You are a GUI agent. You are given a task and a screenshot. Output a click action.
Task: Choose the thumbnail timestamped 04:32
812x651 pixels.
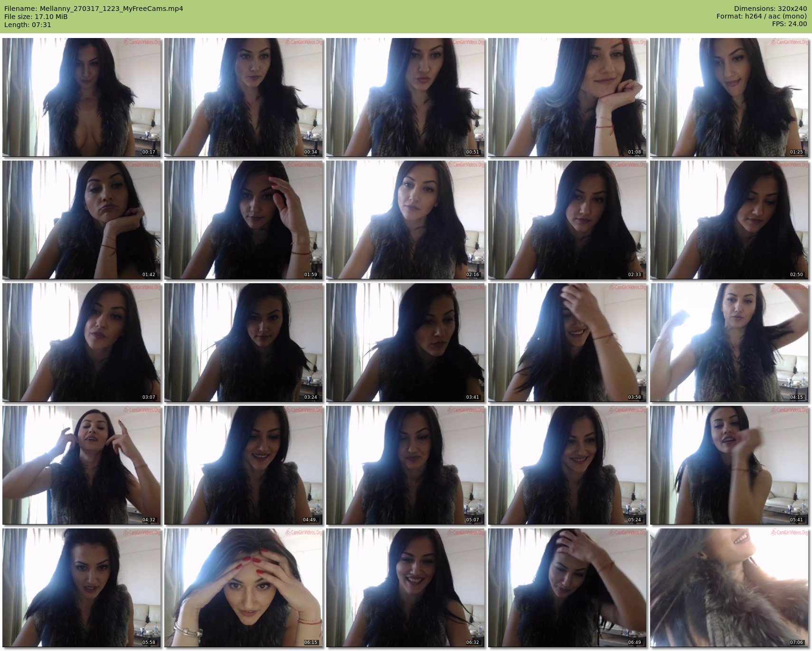pos(82,465)
